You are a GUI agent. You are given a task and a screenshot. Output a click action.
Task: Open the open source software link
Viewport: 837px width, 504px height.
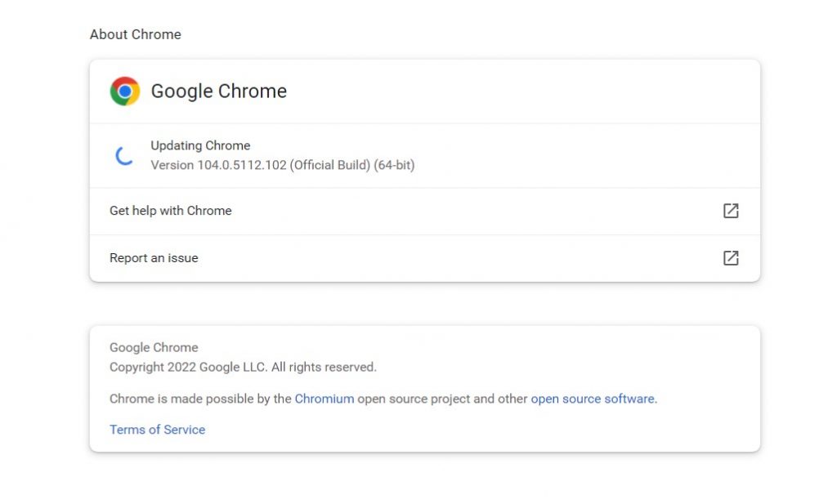(x=593, y=399)
